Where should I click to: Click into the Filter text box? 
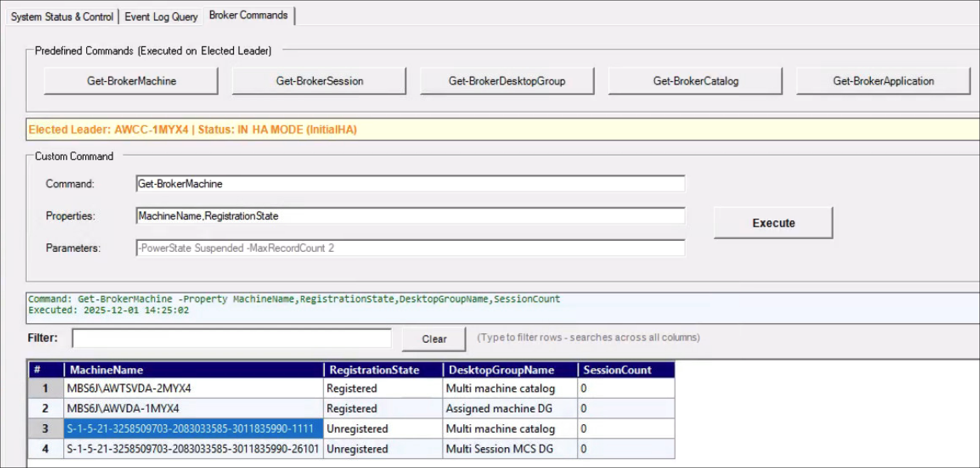pyautogui.click(x=232, y=338)
